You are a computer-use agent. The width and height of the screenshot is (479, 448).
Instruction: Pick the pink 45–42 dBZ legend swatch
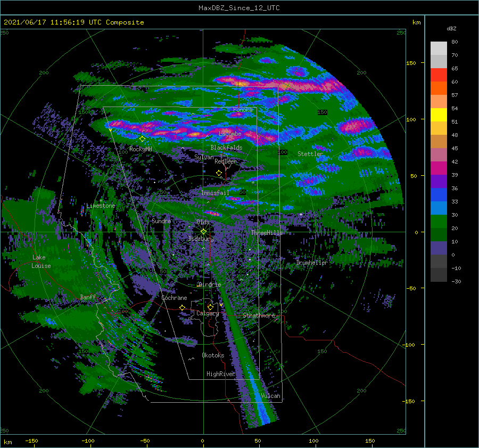click(x=439, y=154)
